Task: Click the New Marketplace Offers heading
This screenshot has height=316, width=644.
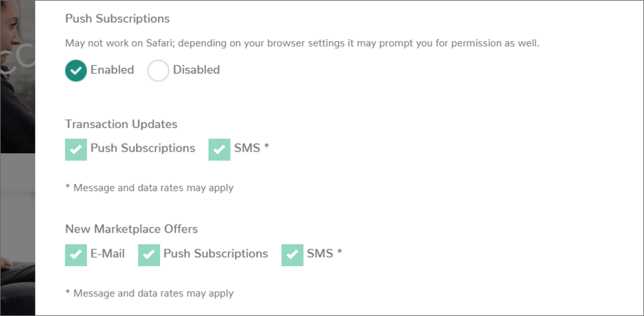Action: [x=131, y=229]
